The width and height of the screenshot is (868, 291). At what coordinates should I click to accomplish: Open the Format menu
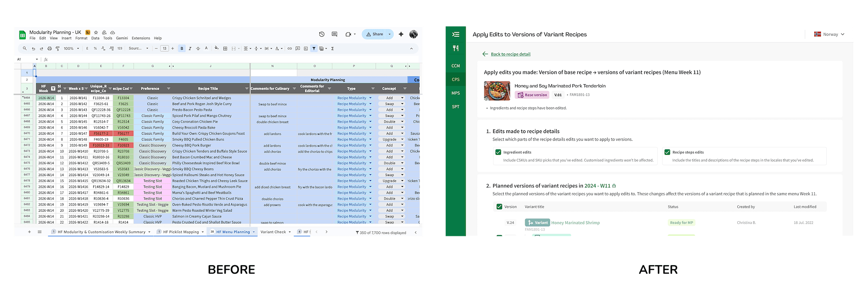coord(81,38)
